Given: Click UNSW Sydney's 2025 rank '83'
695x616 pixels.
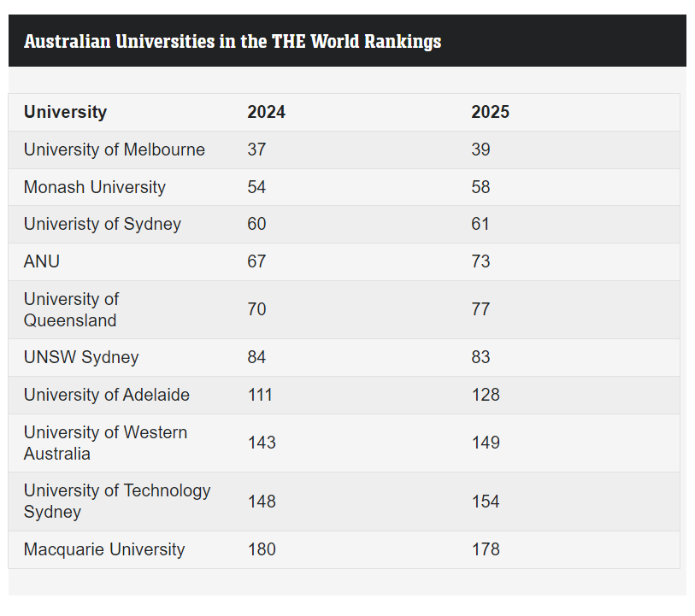Looking at the screenshot, I should tap(480, 357).
